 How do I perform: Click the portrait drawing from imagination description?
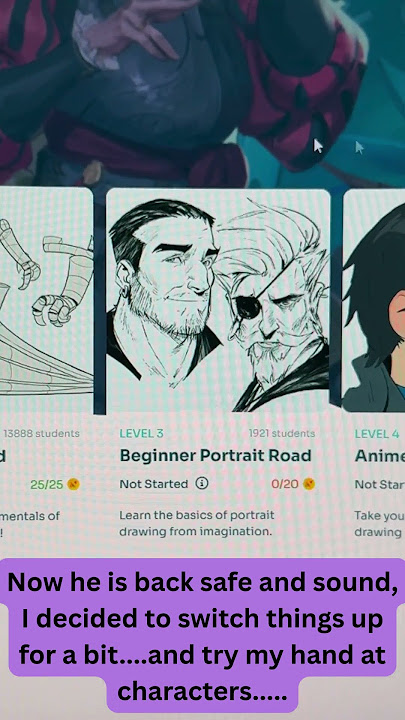197,523
